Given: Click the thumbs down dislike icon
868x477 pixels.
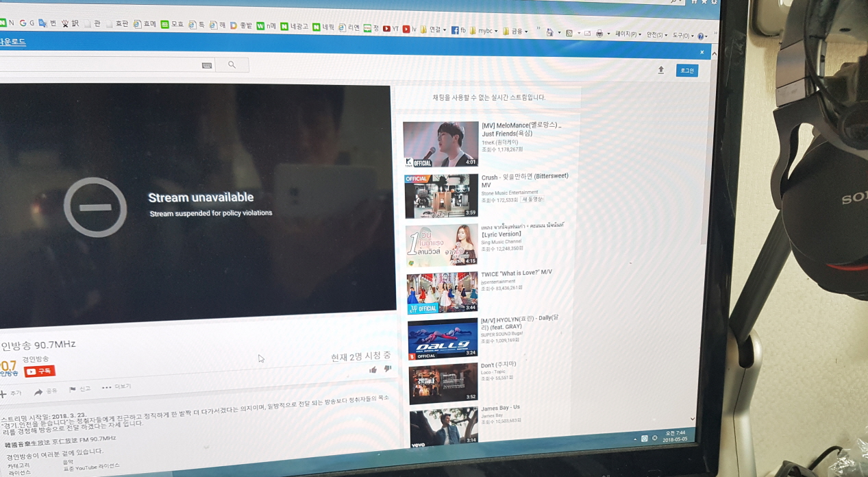Looking at the screenshot, I should pos(387,369).
